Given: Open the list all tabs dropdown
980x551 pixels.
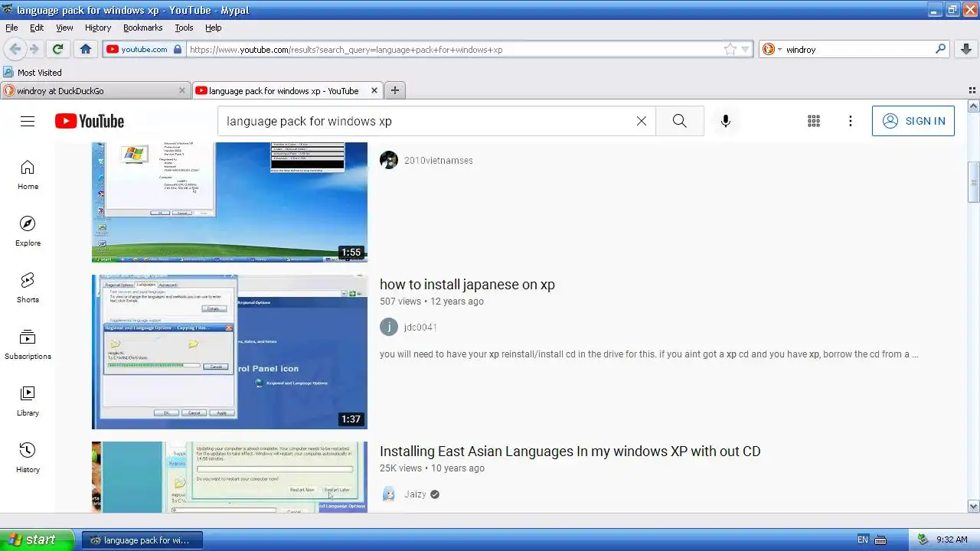Looking at the screenshot, I should point(972,90).
